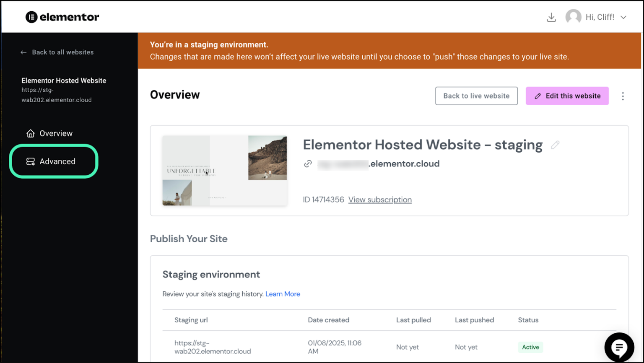Open the website preview thumbnail image
This screenshot has height=363, width=644.
coord(224,170)
